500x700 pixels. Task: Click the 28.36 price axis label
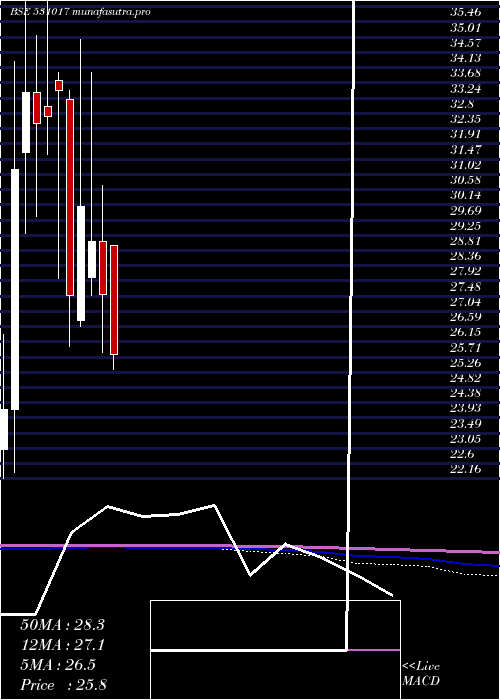[465, 257]
